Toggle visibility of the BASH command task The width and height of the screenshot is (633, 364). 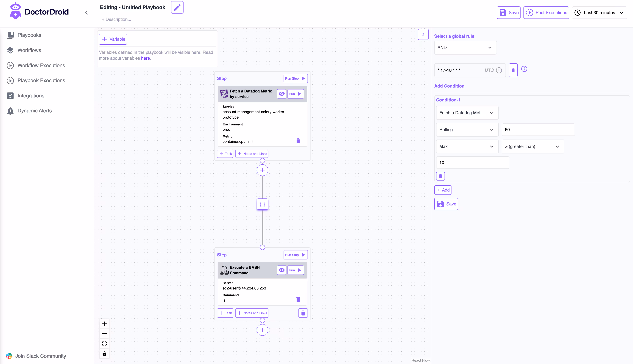(282, 270)
